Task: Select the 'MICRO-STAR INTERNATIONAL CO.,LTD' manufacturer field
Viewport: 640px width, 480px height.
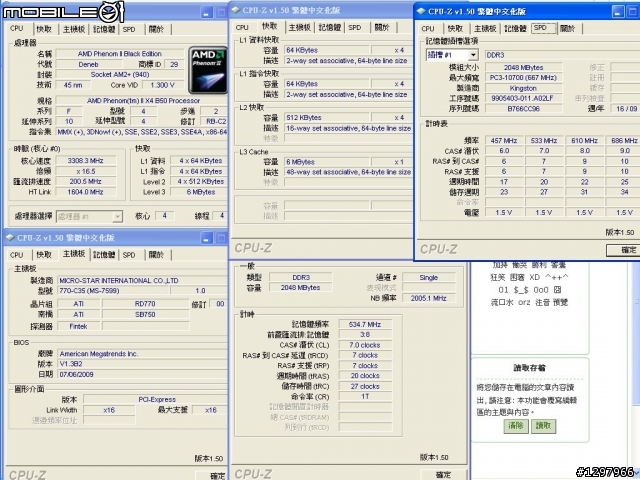Action: (x=142, y=280)
